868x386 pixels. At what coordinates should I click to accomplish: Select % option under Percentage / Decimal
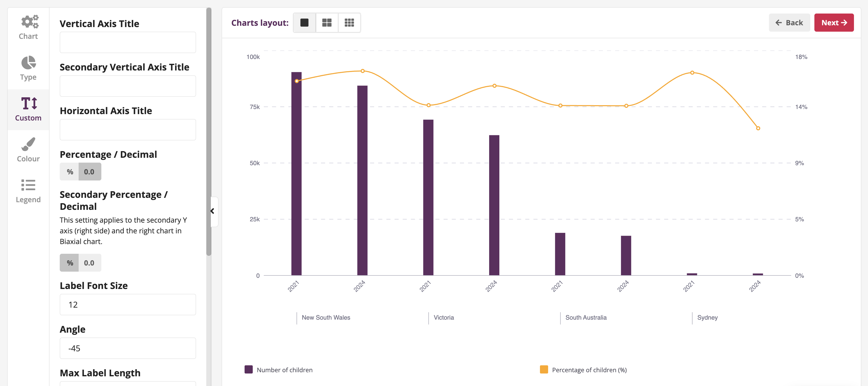(70, 172)
